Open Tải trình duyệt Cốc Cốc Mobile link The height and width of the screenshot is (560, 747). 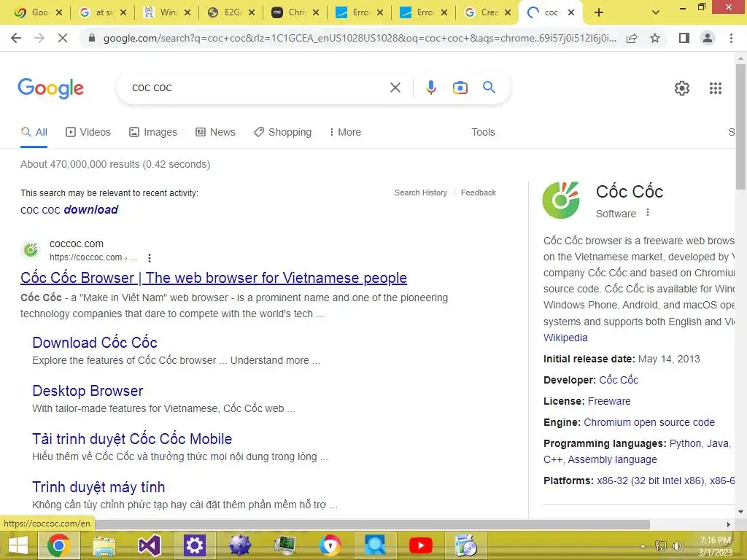point(132,438)
